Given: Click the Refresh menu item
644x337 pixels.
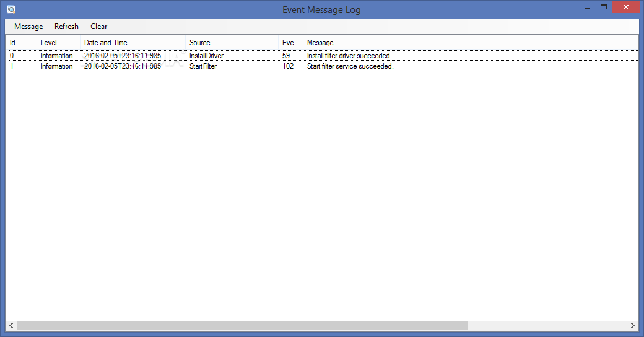Looking at the screenshot, I should [66, 27].
